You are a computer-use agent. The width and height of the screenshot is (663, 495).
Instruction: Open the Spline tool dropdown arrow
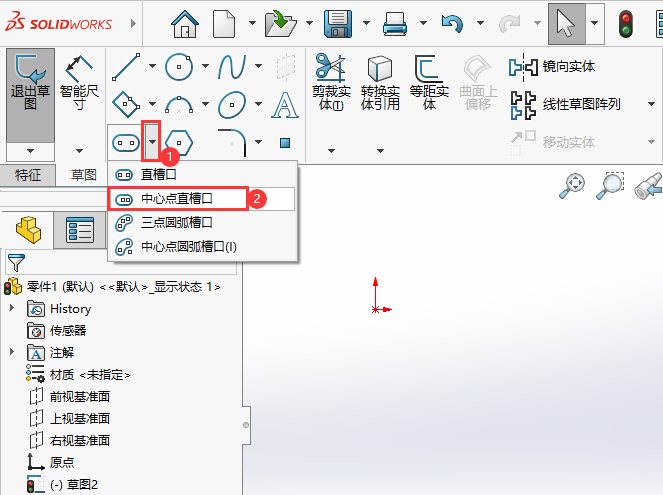click(258, 66)
